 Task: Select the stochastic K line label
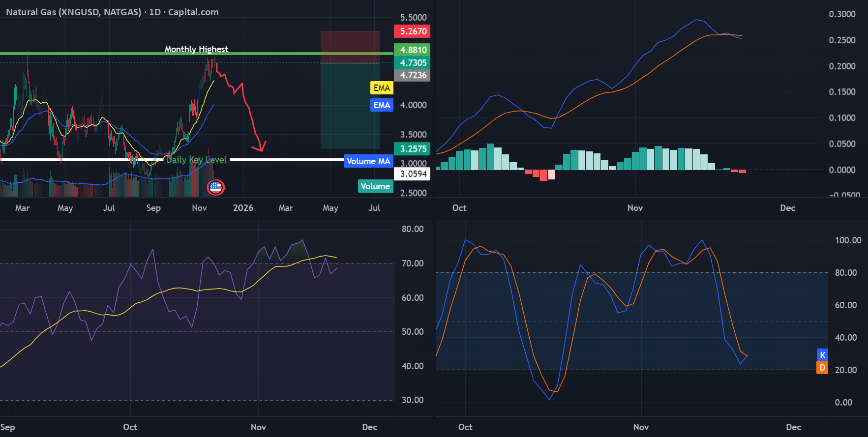point(822,355)
